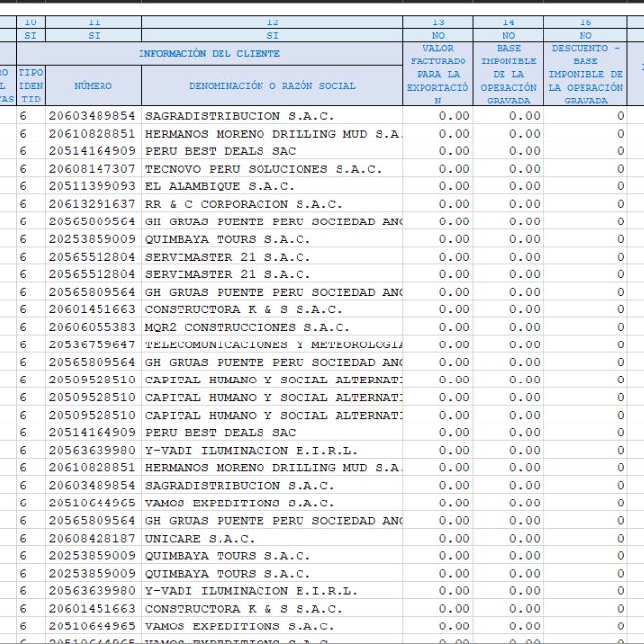The image size is (644, 644).
Task: Click VALOR FACTURADO PARA LA EXPORTACIÓN header
Action: pyautogui.click(x=438, y=74)
